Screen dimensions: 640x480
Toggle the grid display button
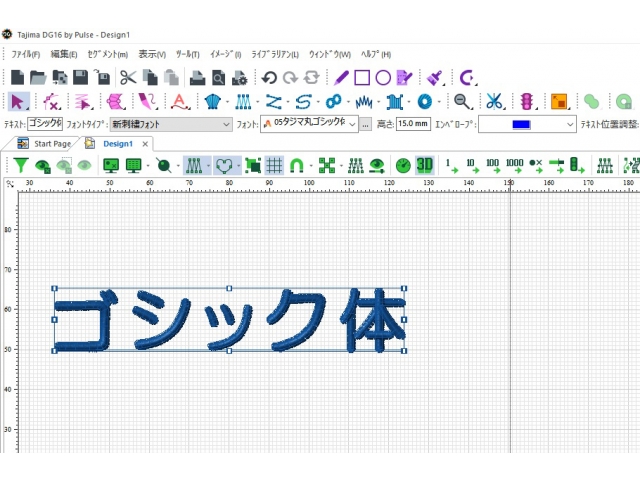pos(274,165)
